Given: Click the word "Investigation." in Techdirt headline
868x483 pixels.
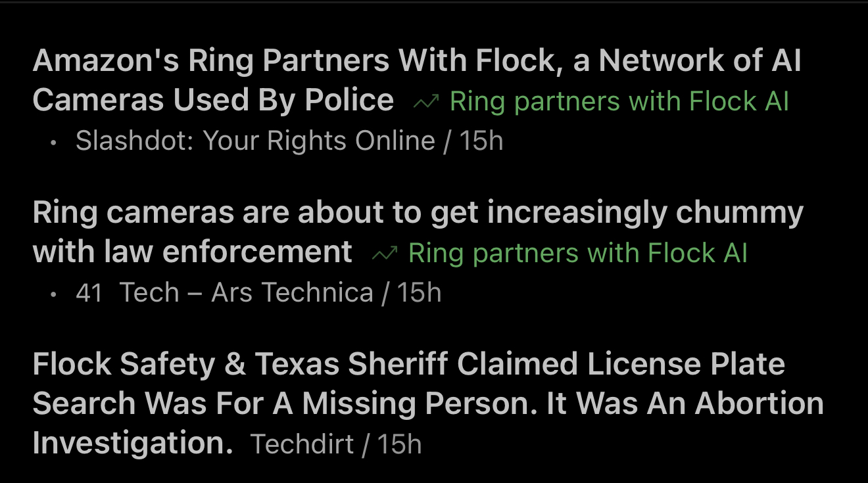Looking at the screenshot, I should click(133, 444).
